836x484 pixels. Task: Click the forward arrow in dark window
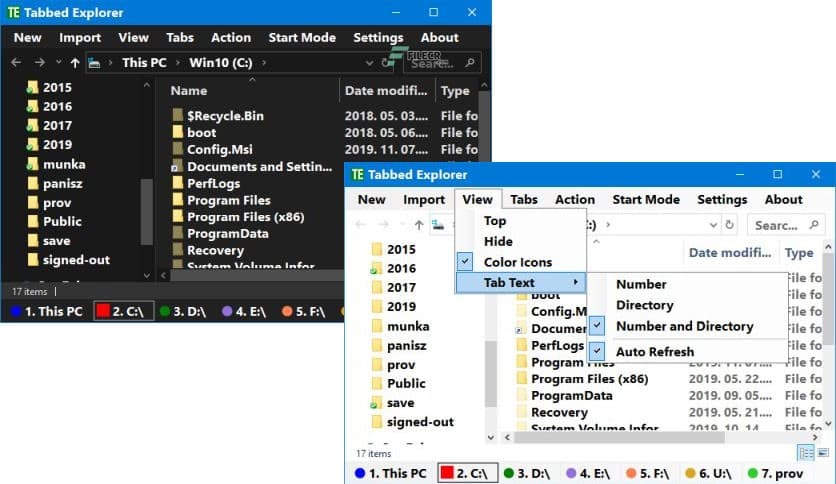[39, 62]
